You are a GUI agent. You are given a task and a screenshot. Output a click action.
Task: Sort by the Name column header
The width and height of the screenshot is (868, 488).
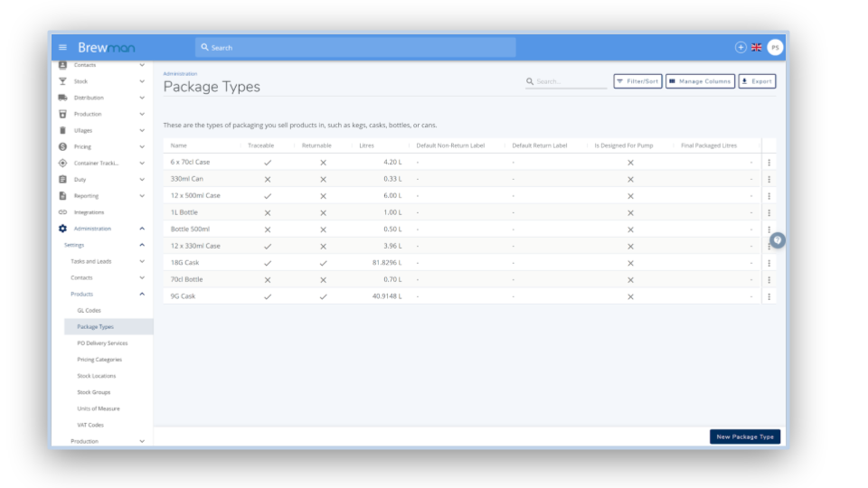179,145
